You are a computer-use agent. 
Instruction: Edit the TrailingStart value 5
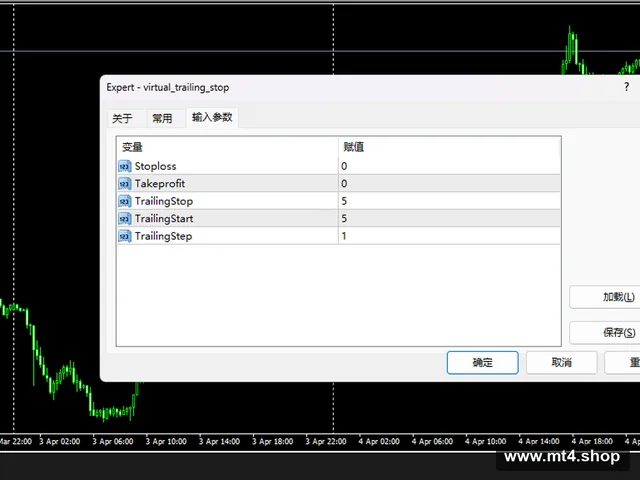click(x=449, y=219)
